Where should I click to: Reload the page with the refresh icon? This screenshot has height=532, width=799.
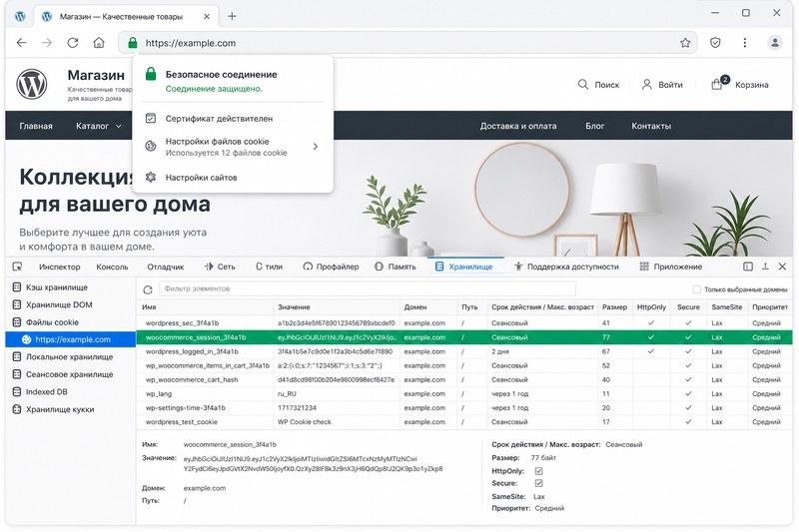click(x=73, y=43)
